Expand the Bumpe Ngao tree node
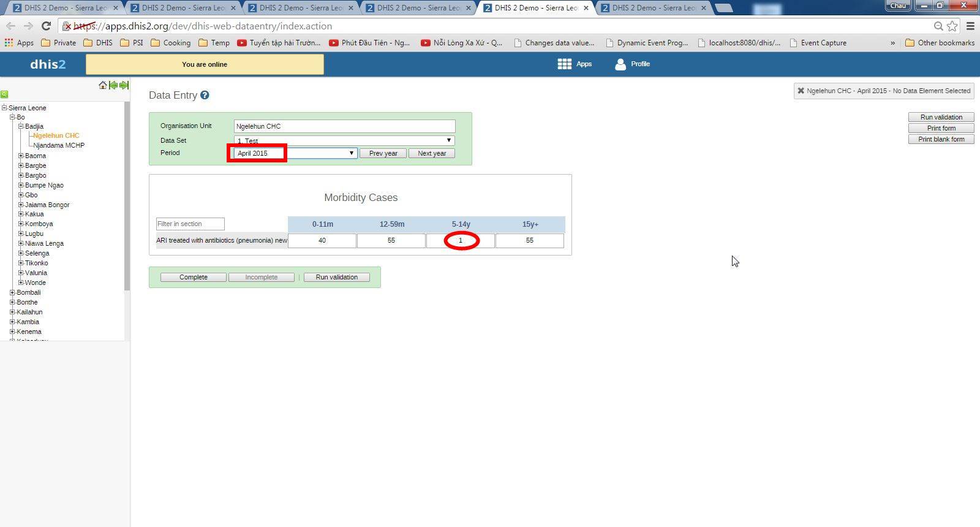The image size is (980, 527). (x=21, y=185)
